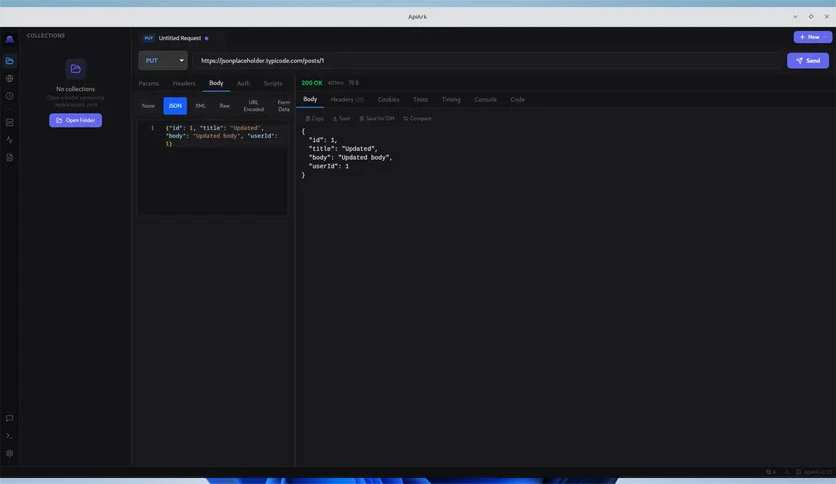Switch to response Headers tab

pos(347,100)
